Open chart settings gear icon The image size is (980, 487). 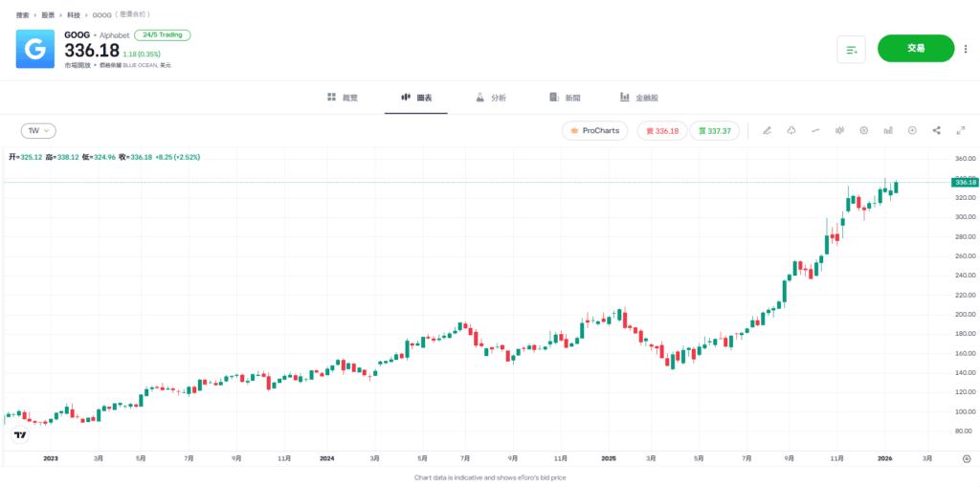(x=863, y=130)
